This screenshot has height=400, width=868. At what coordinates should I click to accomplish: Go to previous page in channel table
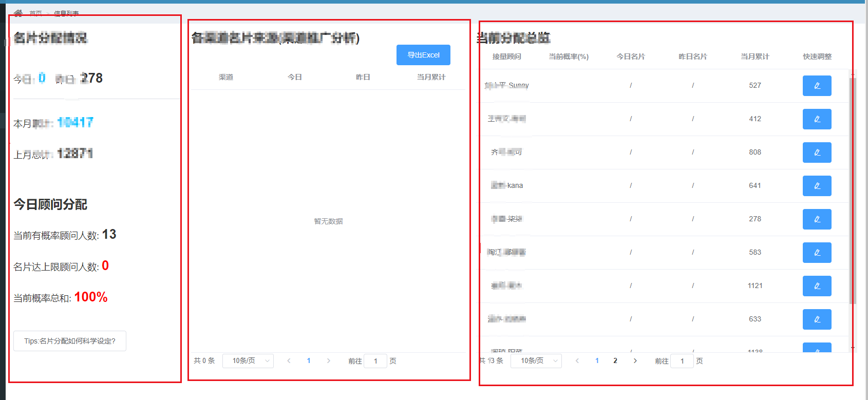289,361
